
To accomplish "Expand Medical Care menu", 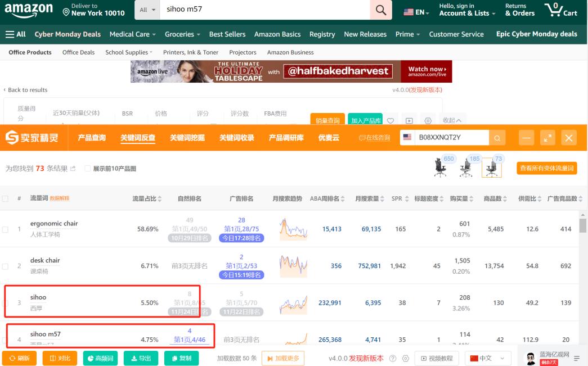I will click(x=132, y=34).
